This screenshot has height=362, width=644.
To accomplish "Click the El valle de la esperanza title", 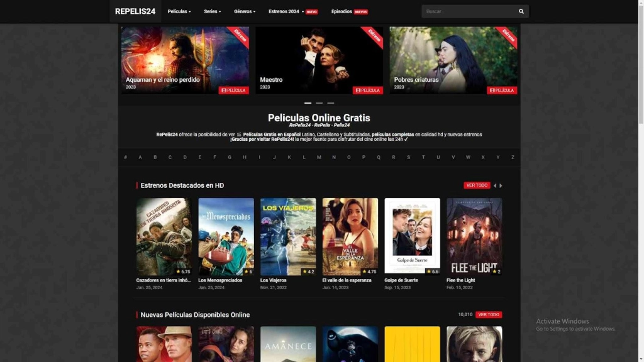I will [x=347, y=280].
